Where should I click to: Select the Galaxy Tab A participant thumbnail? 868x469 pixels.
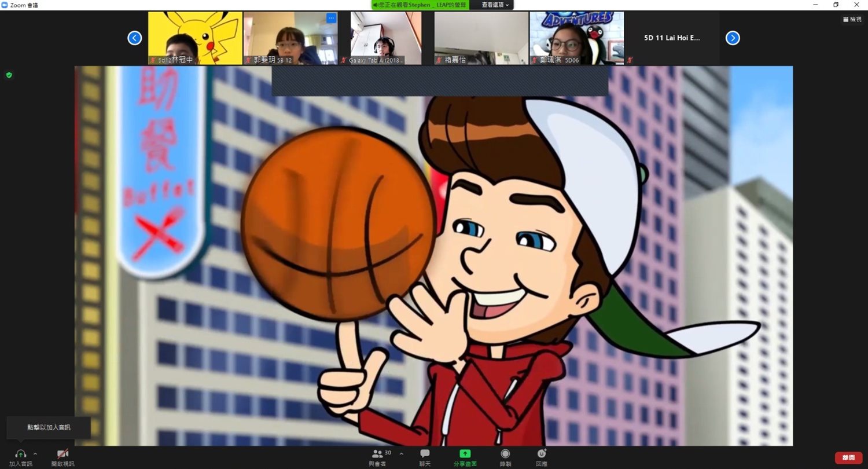tap(386, 38)
